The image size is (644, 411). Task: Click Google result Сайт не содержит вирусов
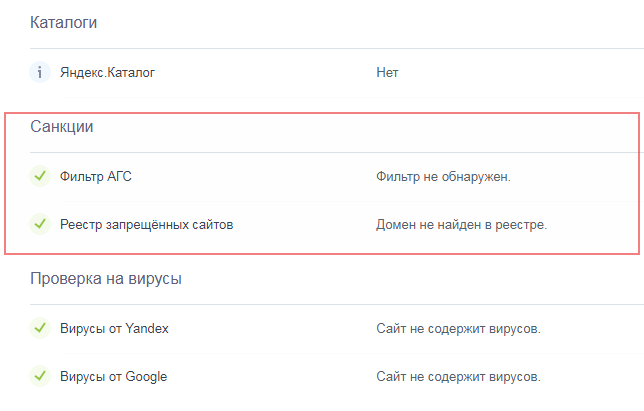pos(458,377)
